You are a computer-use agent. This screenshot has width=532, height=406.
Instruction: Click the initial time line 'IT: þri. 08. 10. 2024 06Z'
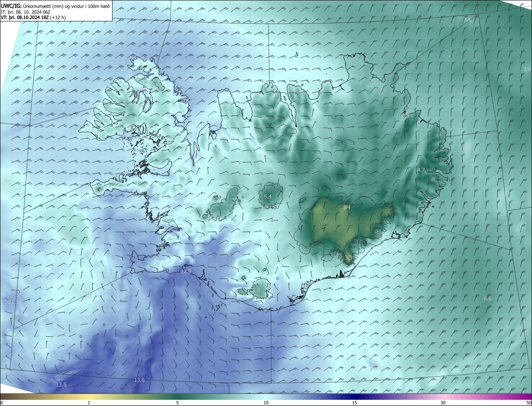26,12
